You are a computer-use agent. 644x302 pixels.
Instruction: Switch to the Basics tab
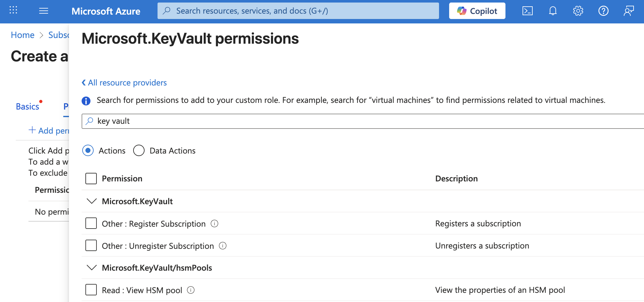[28, 107]
